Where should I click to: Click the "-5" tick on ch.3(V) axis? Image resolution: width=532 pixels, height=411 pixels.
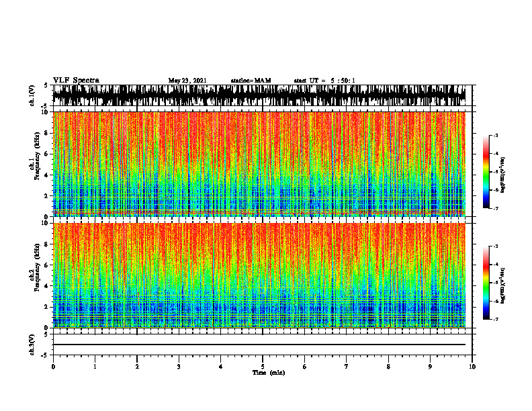[x=44, y=355]
